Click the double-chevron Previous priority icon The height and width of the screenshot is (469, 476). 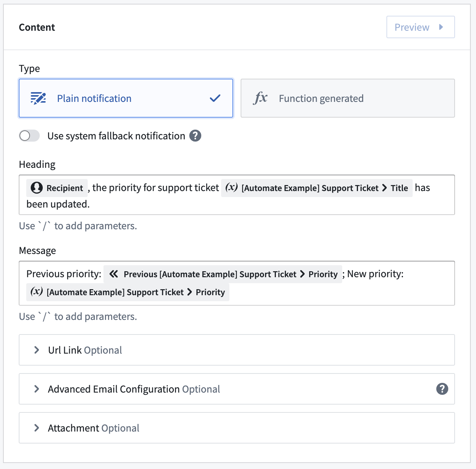tap(114, 274)
